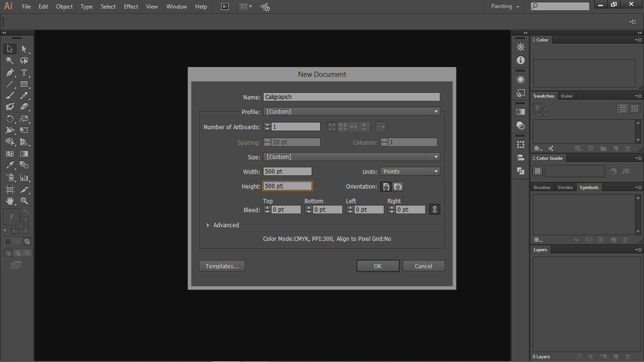
Task: Open the Effect menu
Action: tap(131, 7)
